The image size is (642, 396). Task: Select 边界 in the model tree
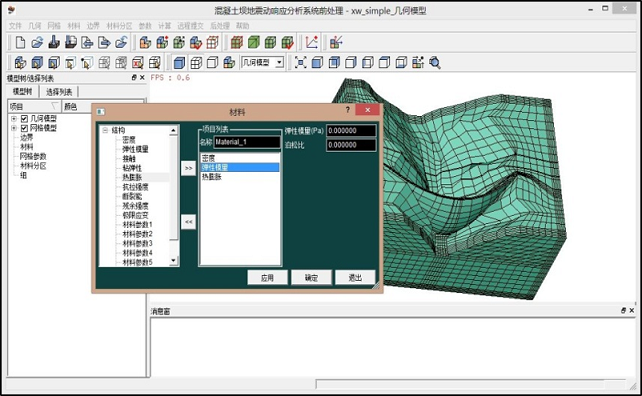point(27,138)
